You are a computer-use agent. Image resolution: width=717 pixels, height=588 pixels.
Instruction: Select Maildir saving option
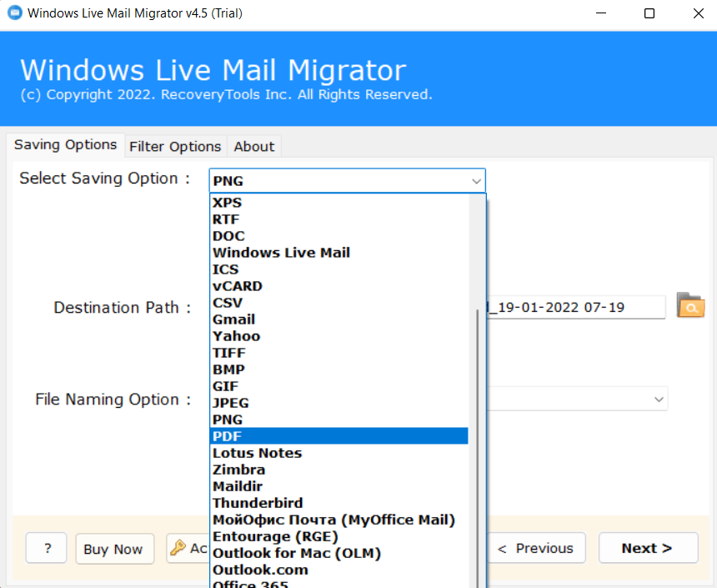point(339,486)
